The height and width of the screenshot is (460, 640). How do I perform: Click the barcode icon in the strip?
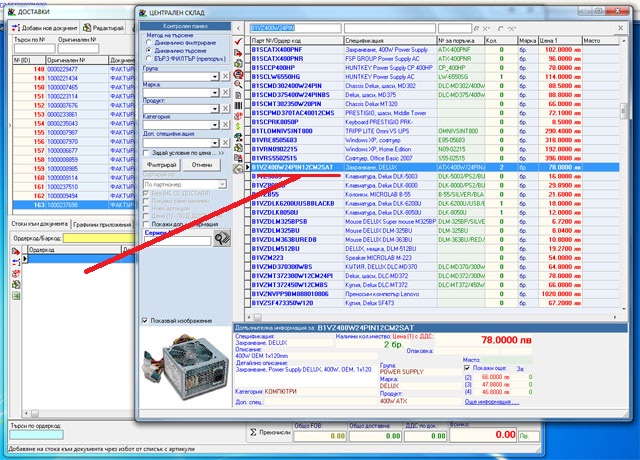(238, 105)
